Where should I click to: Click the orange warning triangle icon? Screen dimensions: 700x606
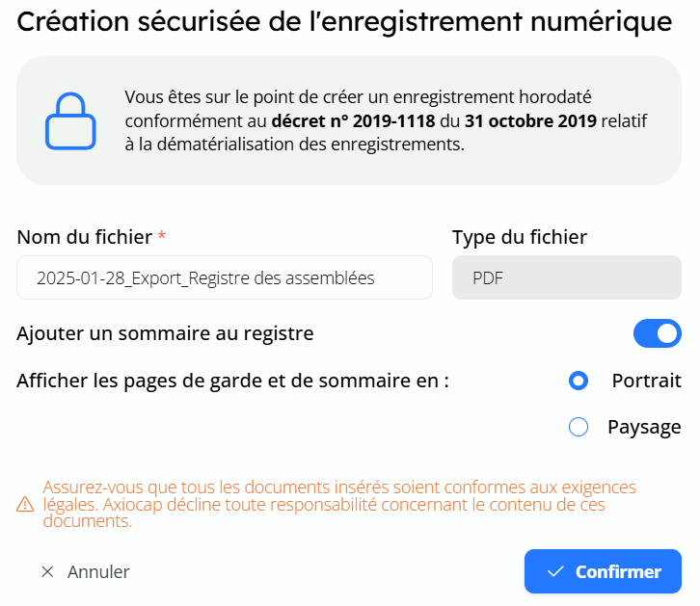coord(26,505)
